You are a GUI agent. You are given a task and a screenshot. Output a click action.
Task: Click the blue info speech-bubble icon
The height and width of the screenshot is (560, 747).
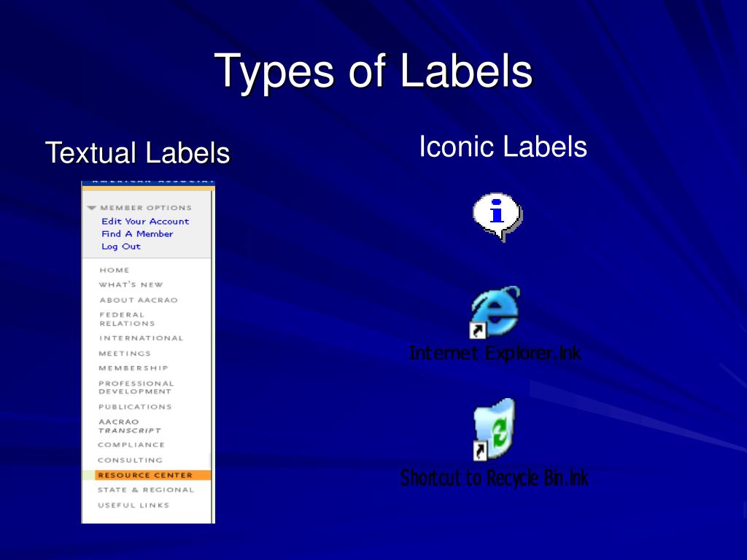point(498,217)
